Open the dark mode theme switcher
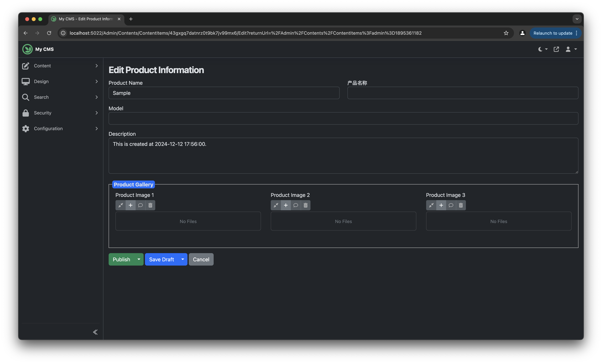 (543, 49)
